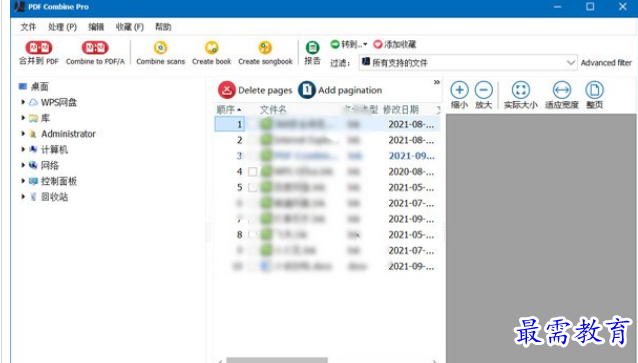Click the 网络 network icon
Viewport: 638px width, 363px height.
pos(33,165)
